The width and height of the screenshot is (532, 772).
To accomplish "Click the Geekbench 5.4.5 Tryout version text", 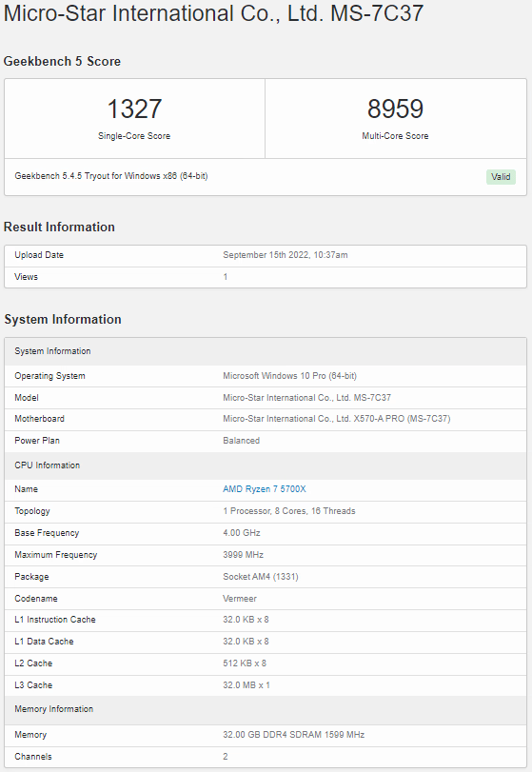I will click(x=111, y=176).
